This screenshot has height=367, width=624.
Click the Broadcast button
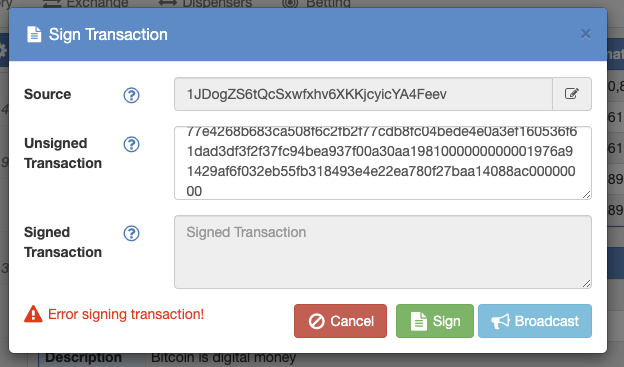click(535, 321)
